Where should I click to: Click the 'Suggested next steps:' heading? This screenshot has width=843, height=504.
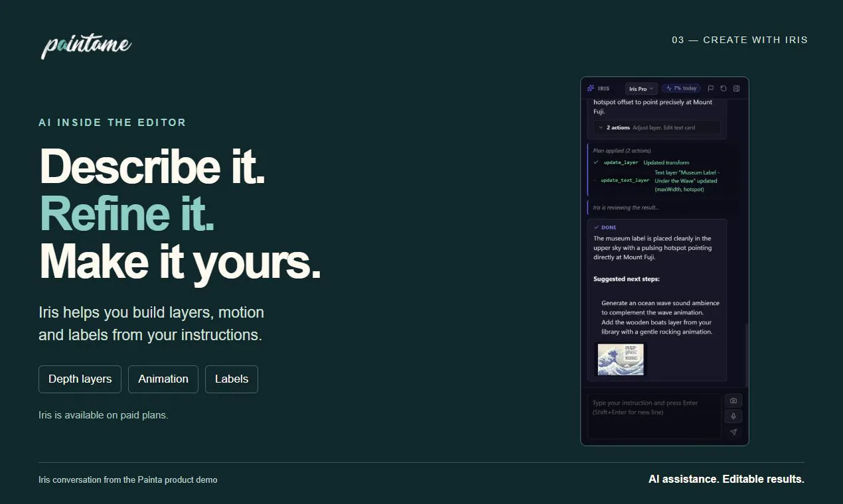coord(627,279)
